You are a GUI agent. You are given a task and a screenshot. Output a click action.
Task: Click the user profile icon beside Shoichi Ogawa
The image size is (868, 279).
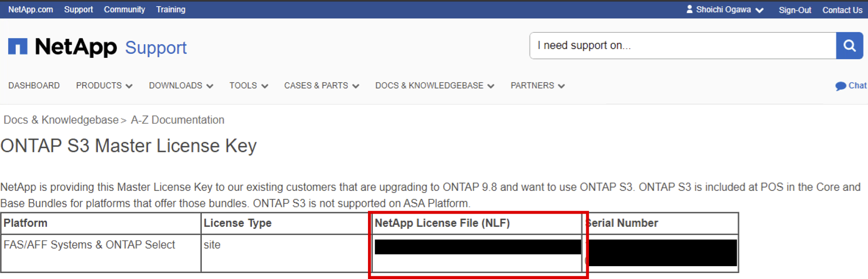click(689, 9)
